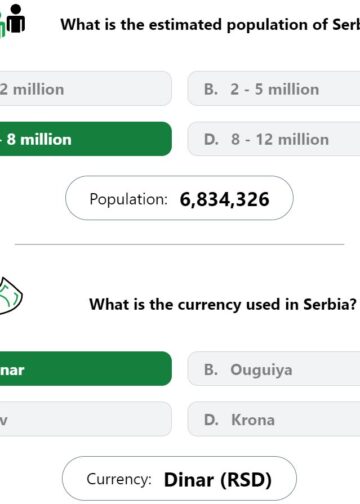Viewport: 360px width, 504px height.
Task: Choose the green 8 million answer
Action: (86, 139)
